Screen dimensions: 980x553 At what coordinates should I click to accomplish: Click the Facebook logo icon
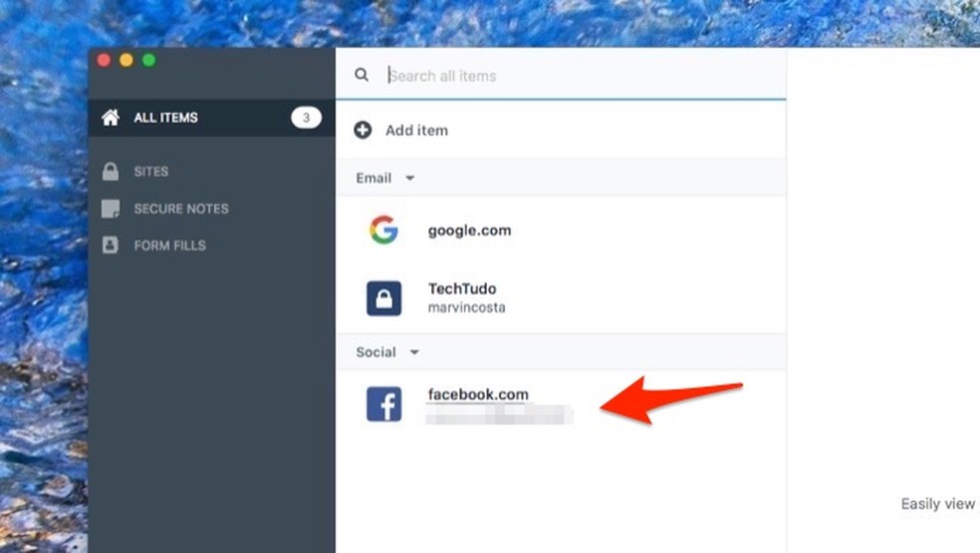(383, 405)
